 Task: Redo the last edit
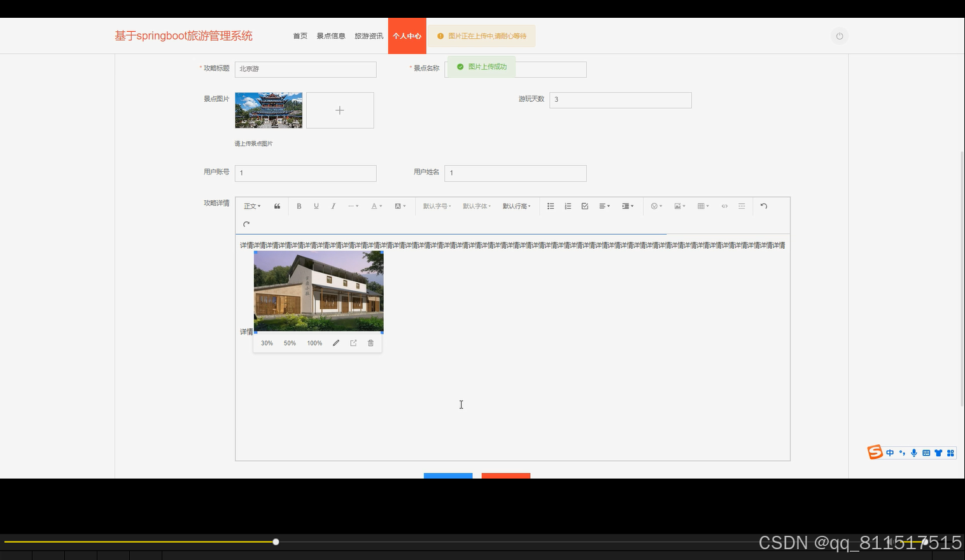click(246, 224)
